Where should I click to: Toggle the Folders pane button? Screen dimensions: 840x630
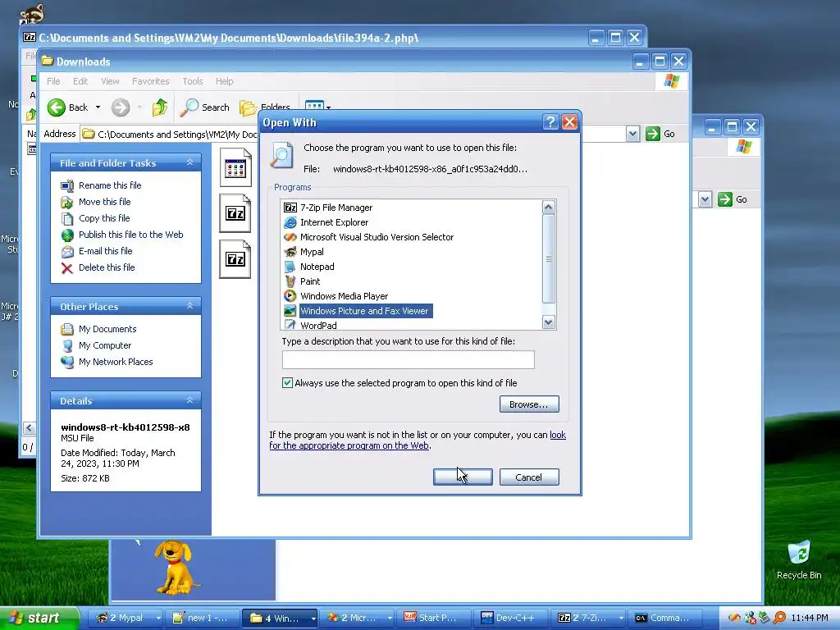[x=265, y=107]
